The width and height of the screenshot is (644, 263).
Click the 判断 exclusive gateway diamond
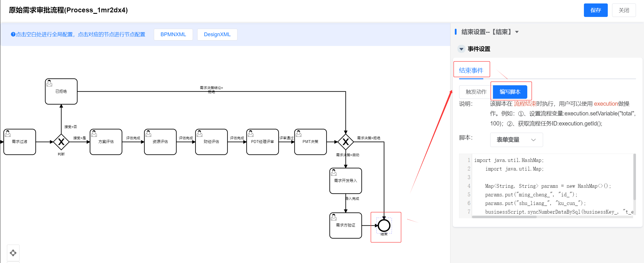61,142
